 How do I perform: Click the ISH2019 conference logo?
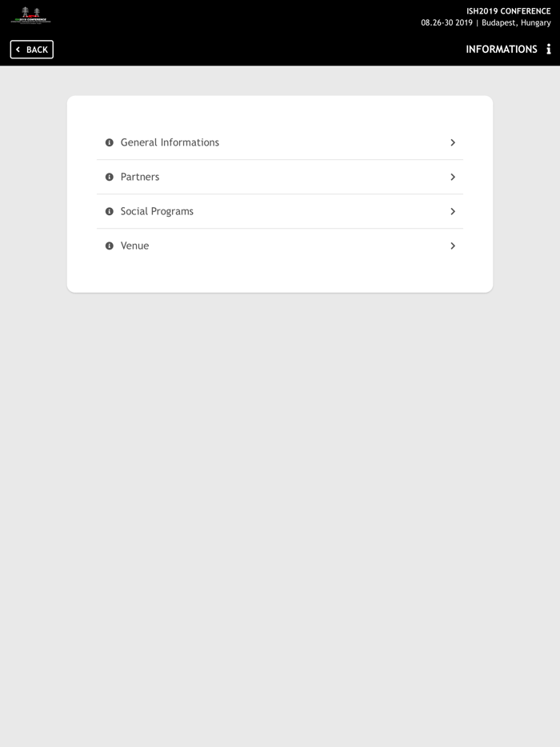pyautogui.click(x=30, y=15)
